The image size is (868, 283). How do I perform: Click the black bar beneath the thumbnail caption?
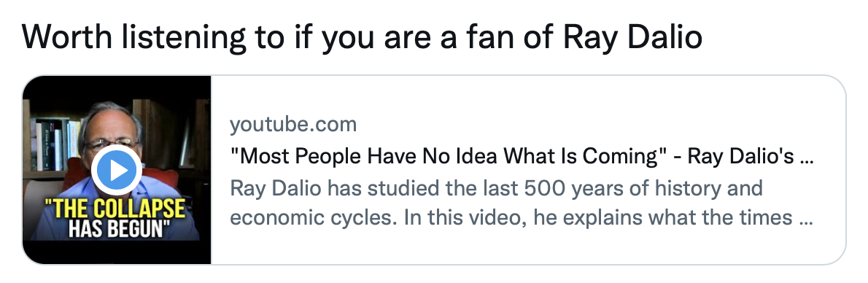[117, 252]
